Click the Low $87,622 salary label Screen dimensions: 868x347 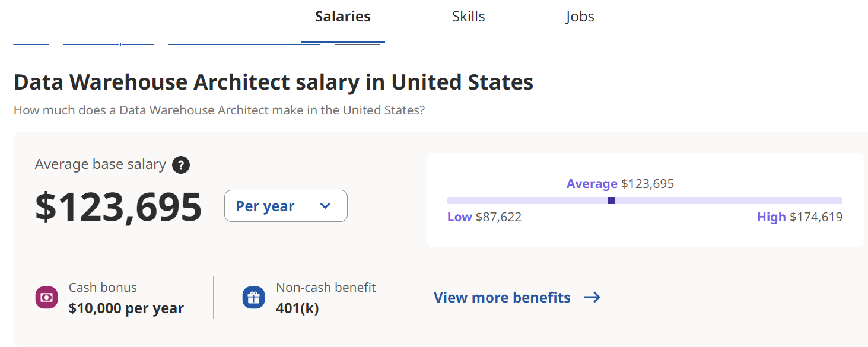tap(484, 217)
